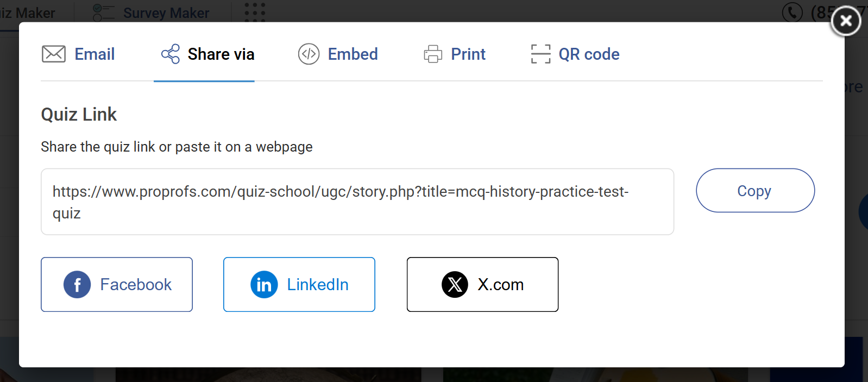
Task: Open the apps grid dots menu
Action: click(x=255, y=12)
